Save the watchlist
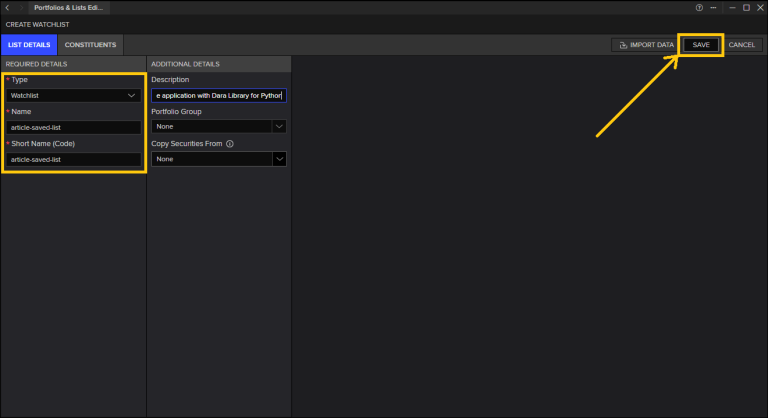This screenshot has width=768, height=418. (x=701, y=45)
